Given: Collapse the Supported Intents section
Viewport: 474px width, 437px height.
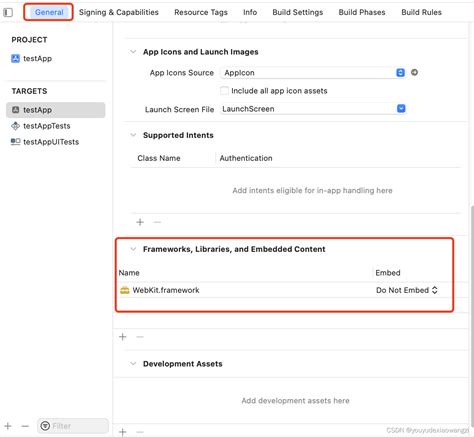Looking at the screenshot, I should click(133, 135).
